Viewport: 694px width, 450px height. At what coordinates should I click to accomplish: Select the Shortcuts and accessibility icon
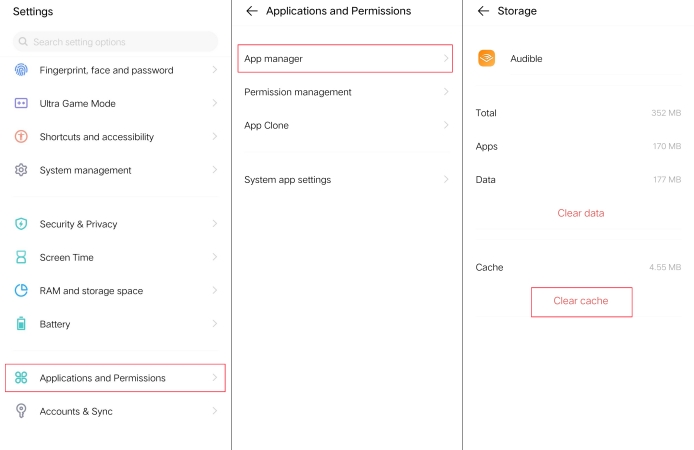coord(21,136)
